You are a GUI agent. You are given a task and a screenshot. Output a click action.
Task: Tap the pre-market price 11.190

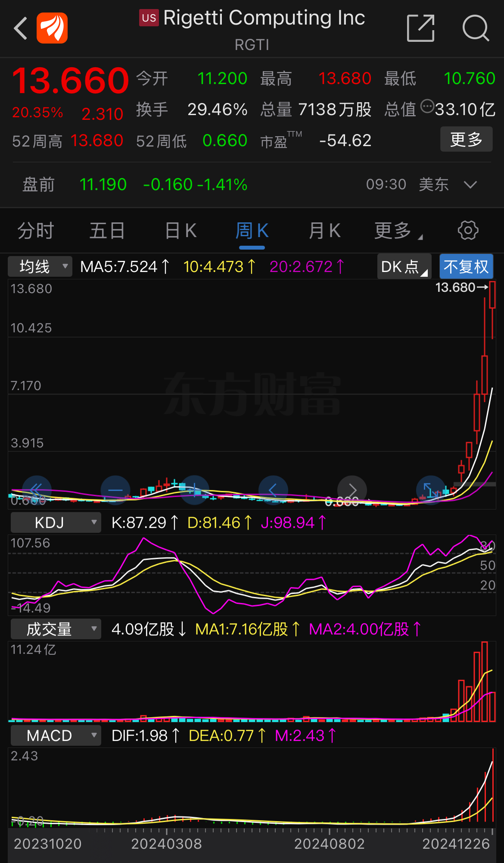click(103, 184)
